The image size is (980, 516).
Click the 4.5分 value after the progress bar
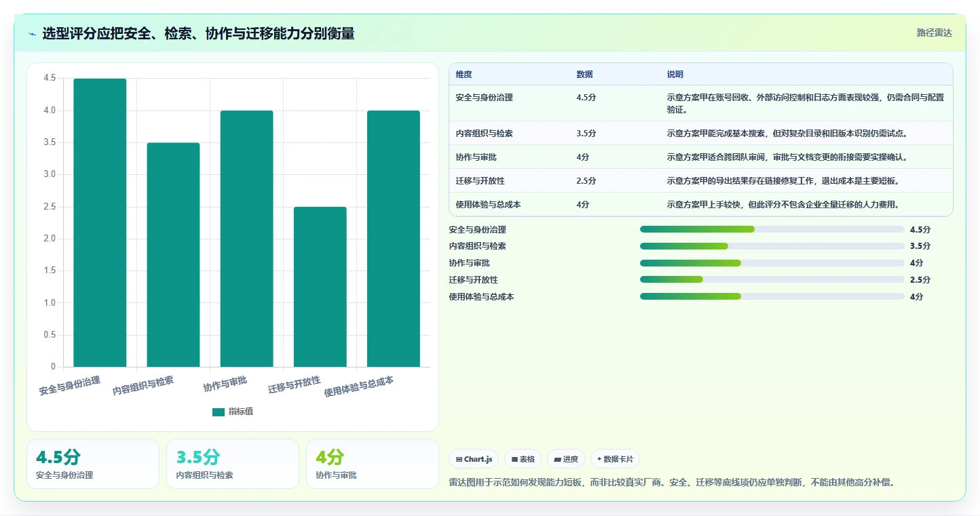pos(920,230)
